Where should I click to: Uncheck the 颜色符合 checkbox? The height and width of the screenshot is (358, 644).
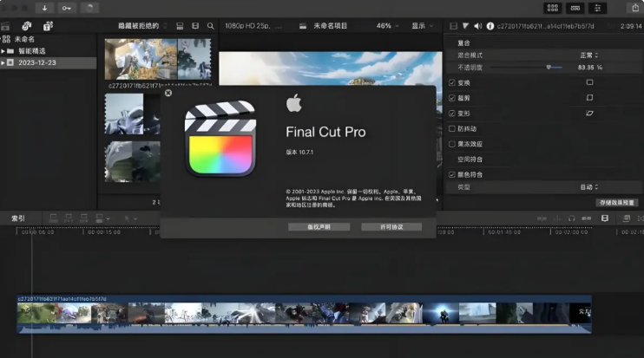pos(451,174)
